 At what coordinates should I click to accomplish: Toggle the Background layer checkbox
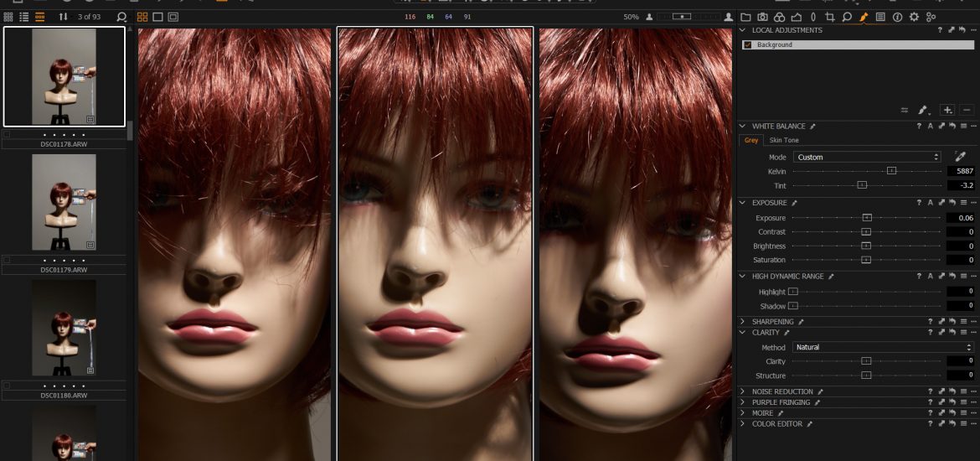(747, 45)
